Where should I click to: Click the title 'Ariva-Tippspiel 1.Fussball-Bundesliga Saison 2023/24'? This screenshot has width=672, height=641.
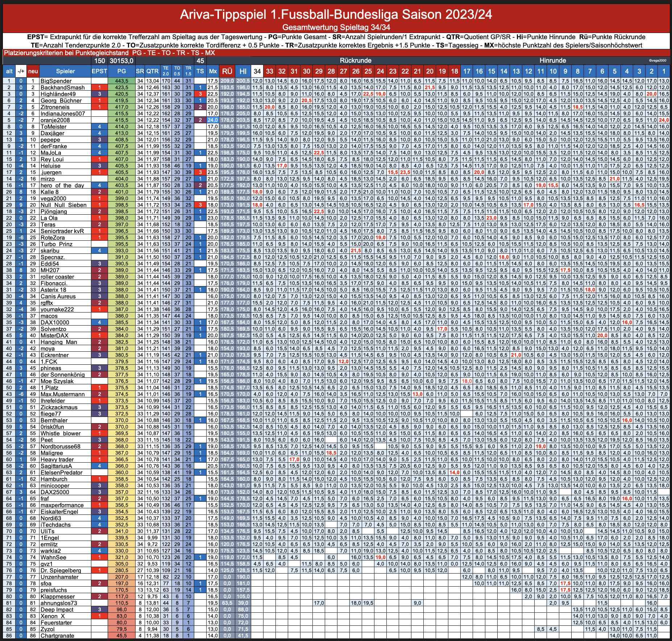click(x=336, y=15)
